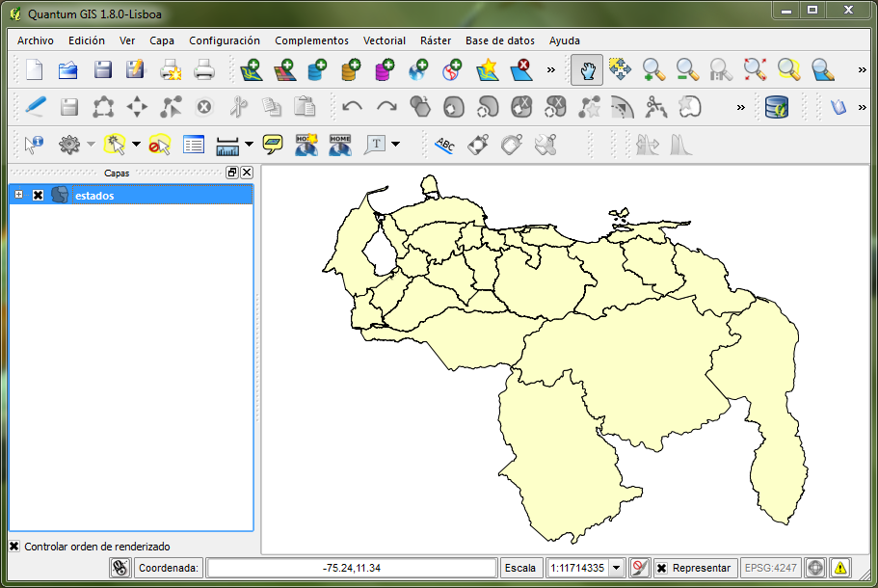Add vector layer icon
This screenshot has height=588, width=878.
click(x=252, y=70)
